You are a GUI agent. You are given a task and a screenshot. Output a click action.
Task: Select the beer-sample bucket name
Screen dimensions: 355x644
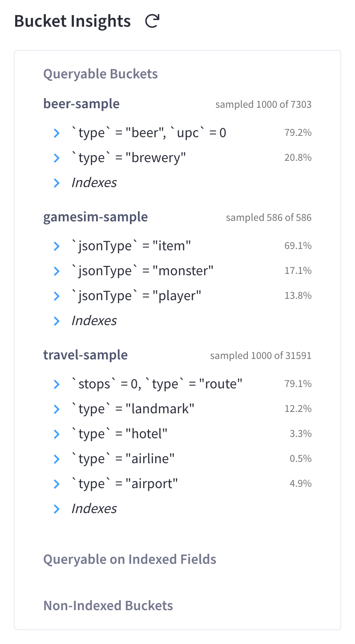[81, 104]
